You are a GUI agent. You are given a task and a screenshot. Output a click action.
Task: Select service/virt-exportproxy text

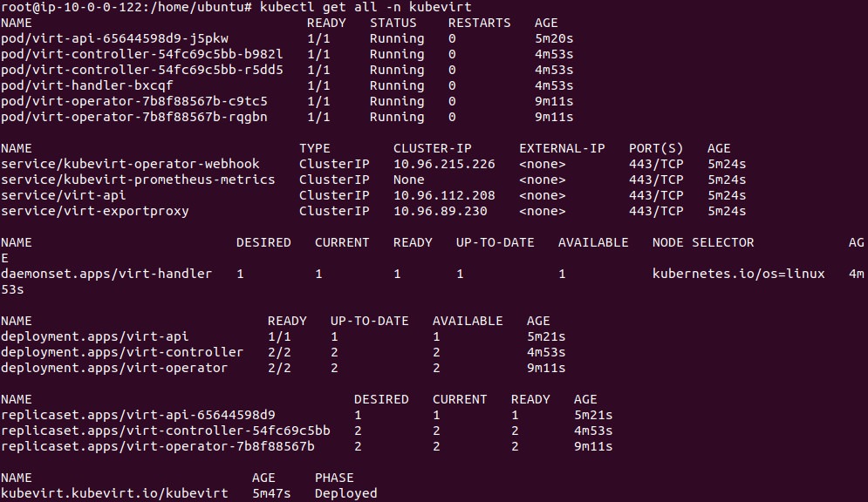(x=95, y=211)
